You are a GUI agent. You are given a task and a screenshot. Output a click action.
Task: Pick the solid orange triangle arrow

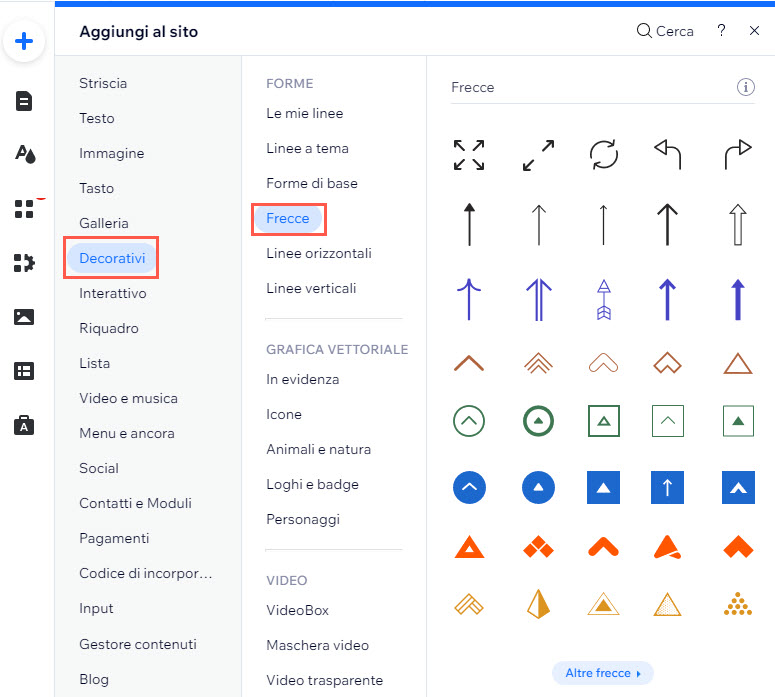click(x=469, y=547)
